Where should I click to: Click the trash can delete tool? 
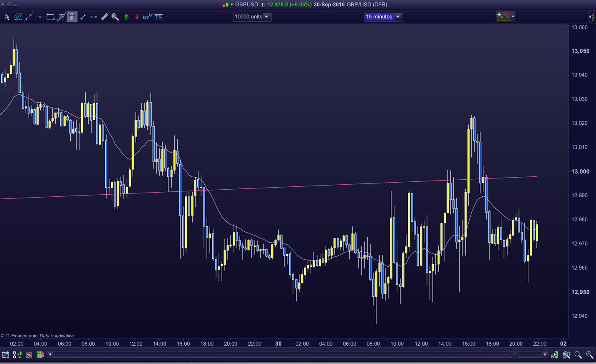pos(72,17)
